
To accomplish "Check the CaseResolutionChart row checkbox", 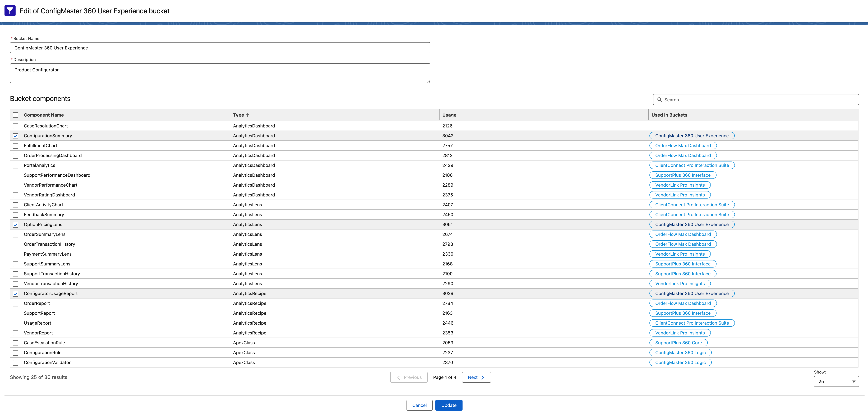I will pos(16,126).
